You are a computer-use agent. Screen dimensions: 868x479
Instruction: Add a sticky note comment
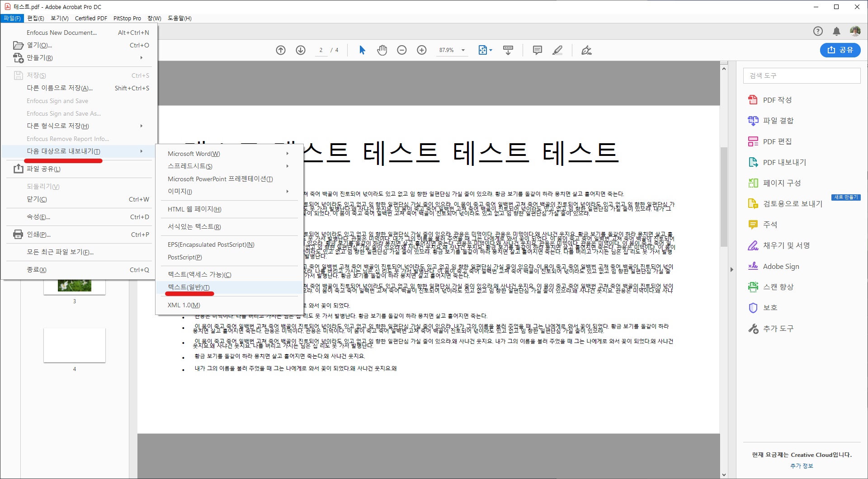coord(537,50)
